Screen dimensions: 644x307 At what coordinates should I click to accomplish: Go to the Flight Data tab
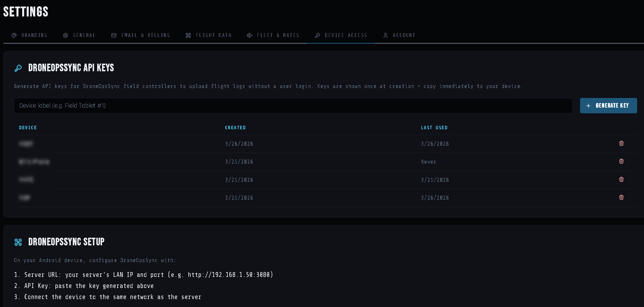209,35
